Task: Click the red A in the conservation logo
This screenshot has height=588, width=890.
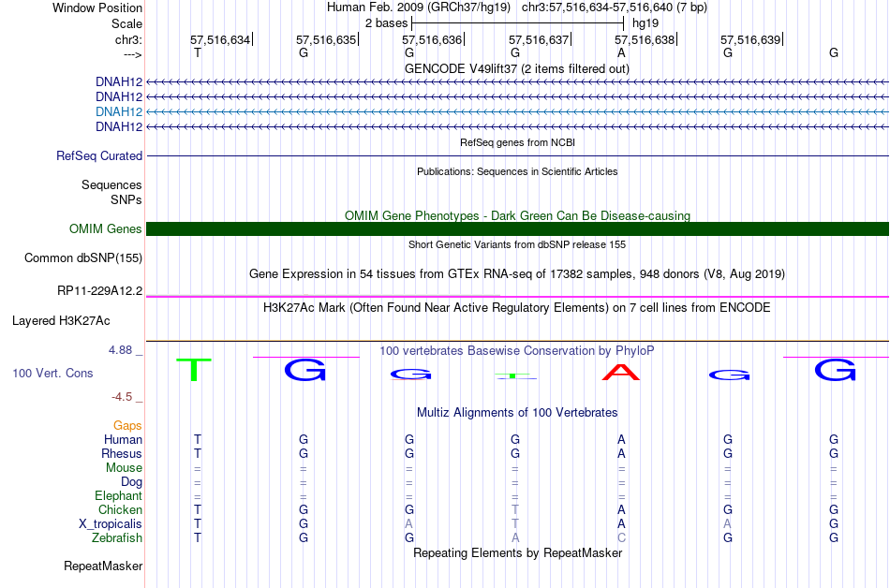Action: pos(621,372)
